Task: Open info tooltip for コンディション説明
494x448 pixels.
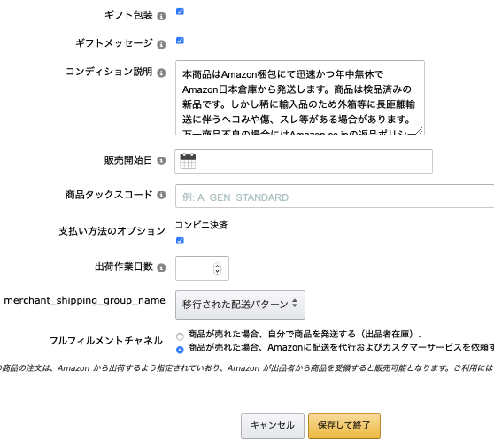Action: pos(161,73)
